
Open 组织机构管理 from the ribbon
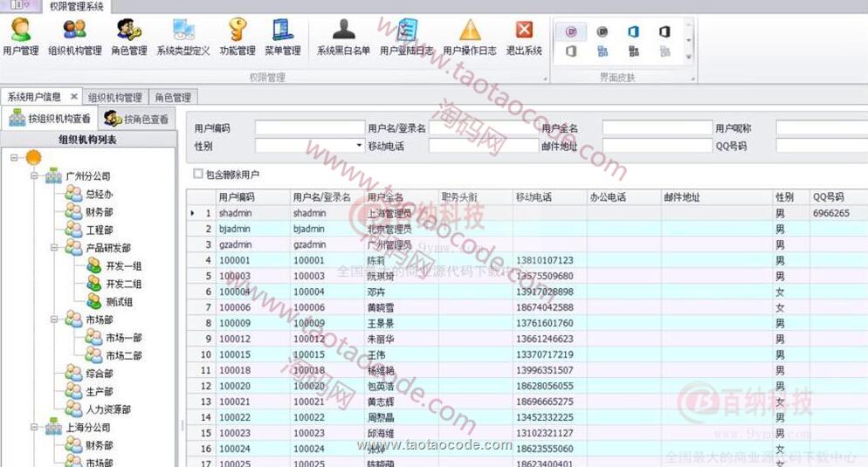75,37
